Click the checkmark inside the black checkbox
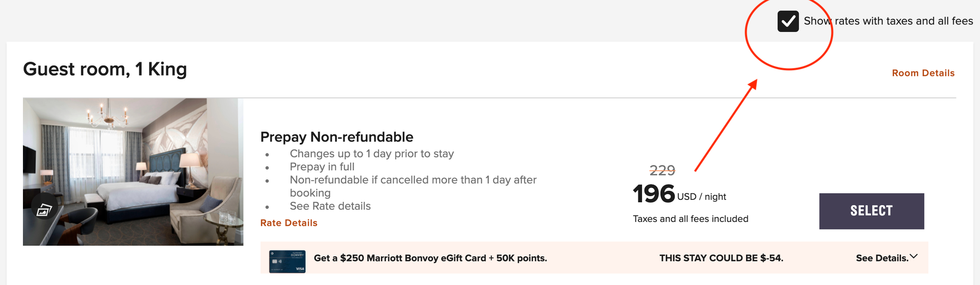The height and width of the screenshot is (285, 980). coord(788,21)
